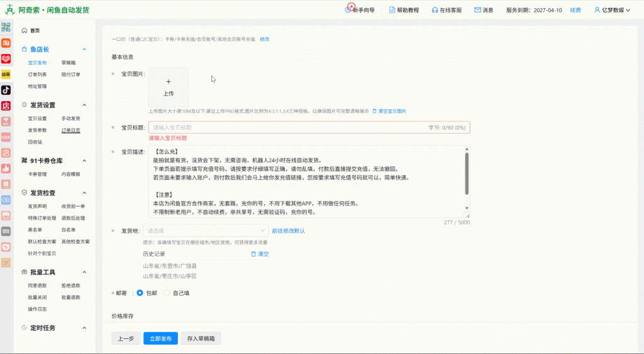Click scrollbar up arrow in 宝贝描述
The width and height of the screenshot is (644, 354).
[x=467, y=149]
